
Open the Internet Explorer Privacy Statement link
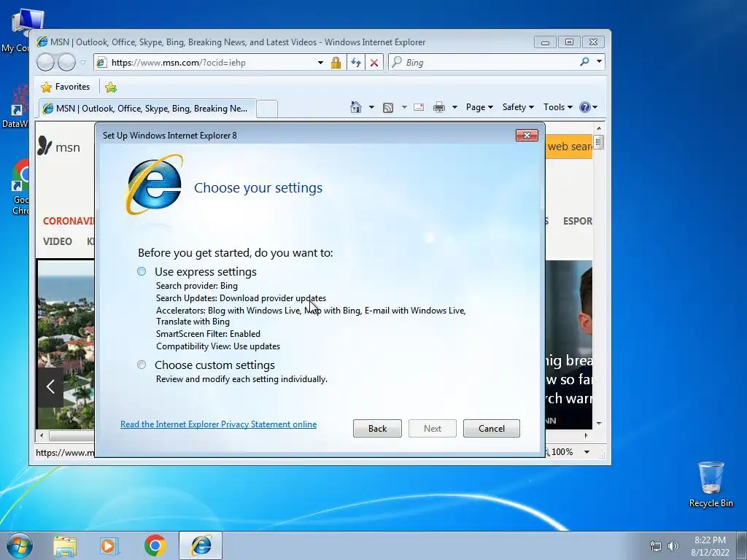(218, 424)
